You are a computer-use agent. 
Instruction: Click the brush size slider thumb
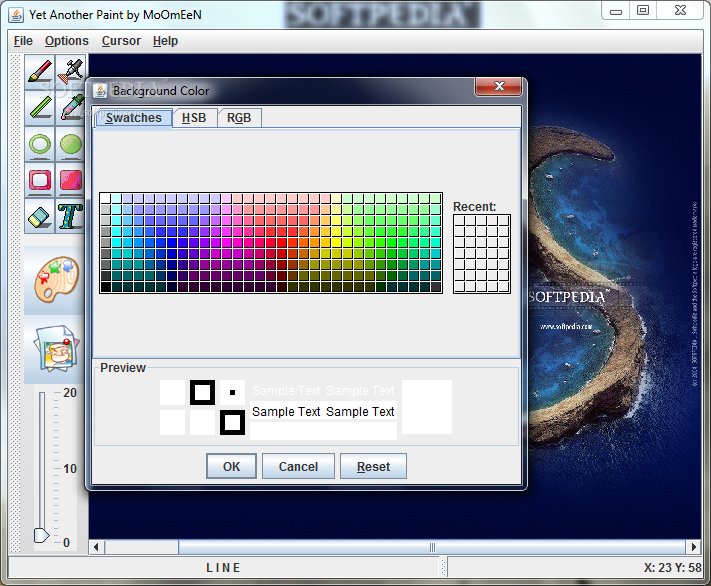[41, 536]
